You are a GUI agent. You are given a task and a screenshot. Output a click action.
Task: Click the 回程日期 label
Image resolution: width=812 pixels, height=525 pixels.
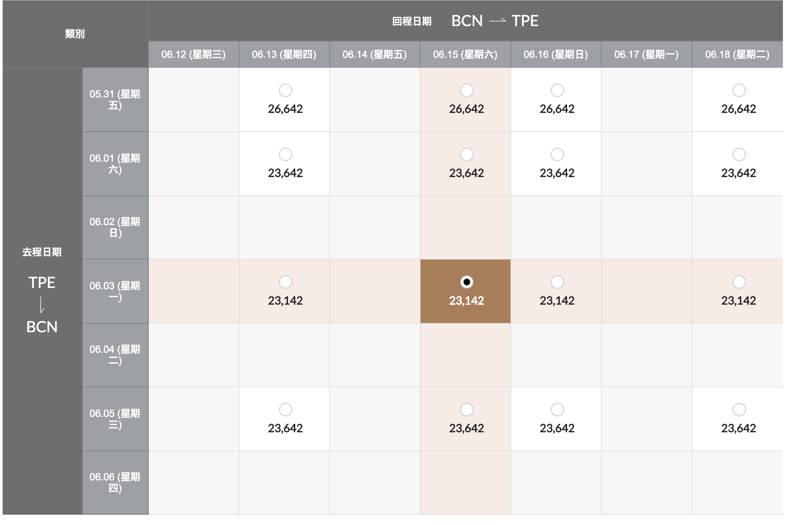coord(412,21)
